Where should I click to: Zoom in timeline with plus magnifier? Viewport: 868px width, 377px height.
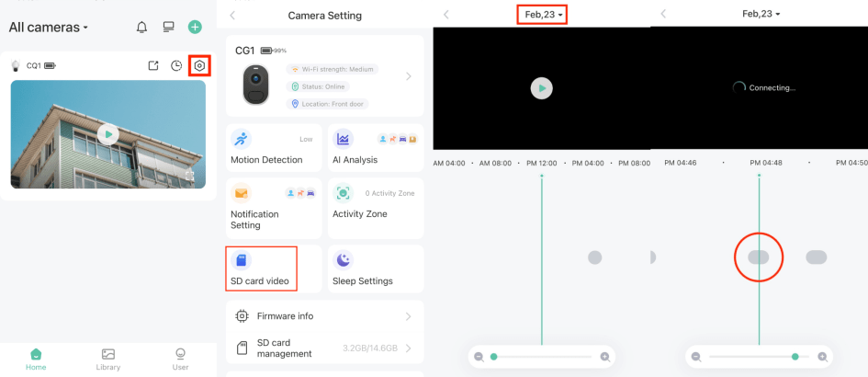(604, 357)
